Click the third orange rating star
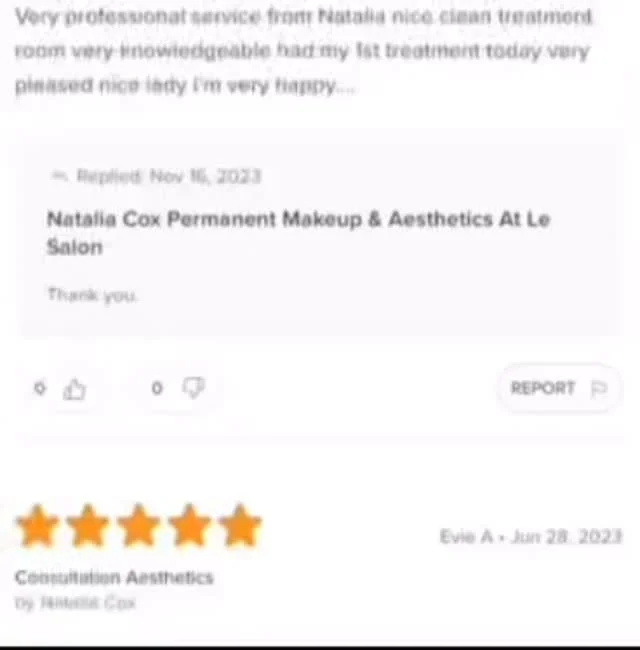The width and height of the screenshot is (640, 650). click(x=138, y=526)
